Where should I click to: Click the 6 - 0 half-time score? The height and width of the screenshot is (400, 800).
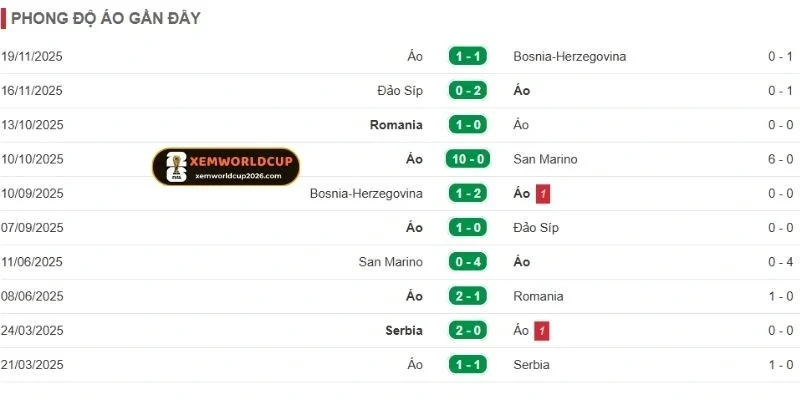click(780, 159)
